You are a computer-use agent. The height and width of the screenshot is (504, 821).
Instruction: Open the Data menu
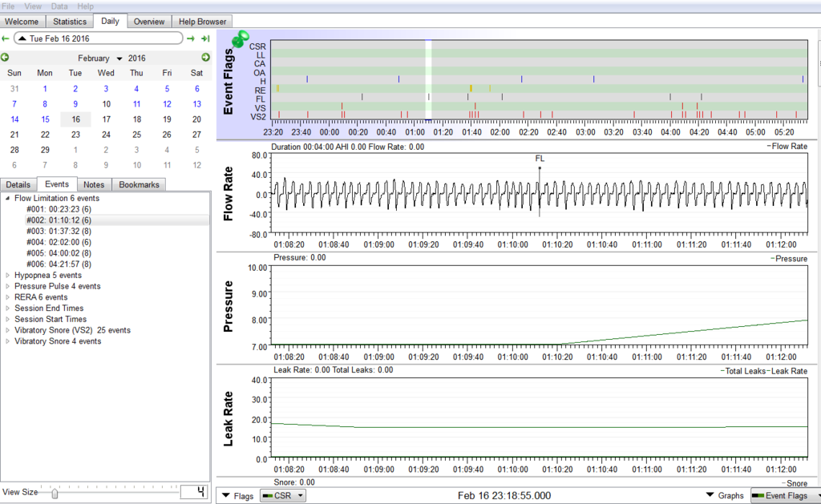click(x=59, y=6)
